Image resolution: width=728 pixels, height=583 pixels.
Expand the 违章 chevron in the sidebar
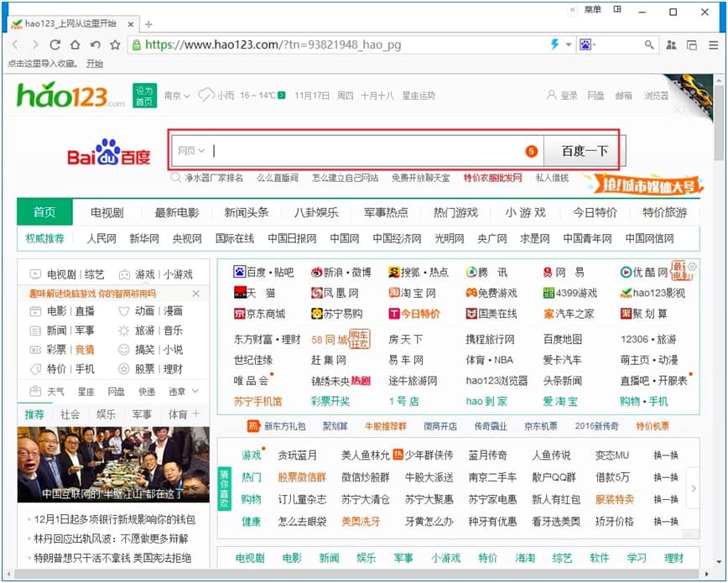[194, 391]
